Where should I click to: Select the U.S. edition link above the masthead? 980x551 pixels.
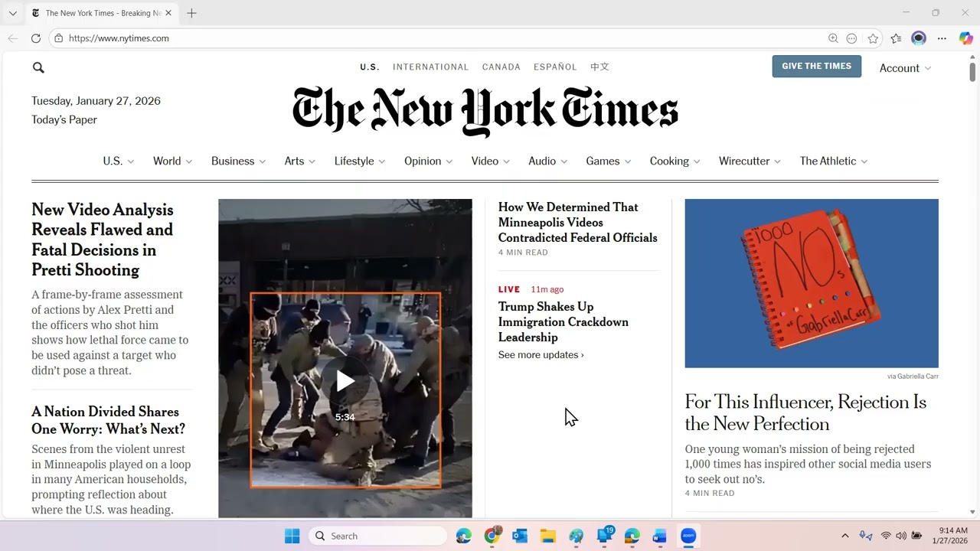[x=370, y=67]
